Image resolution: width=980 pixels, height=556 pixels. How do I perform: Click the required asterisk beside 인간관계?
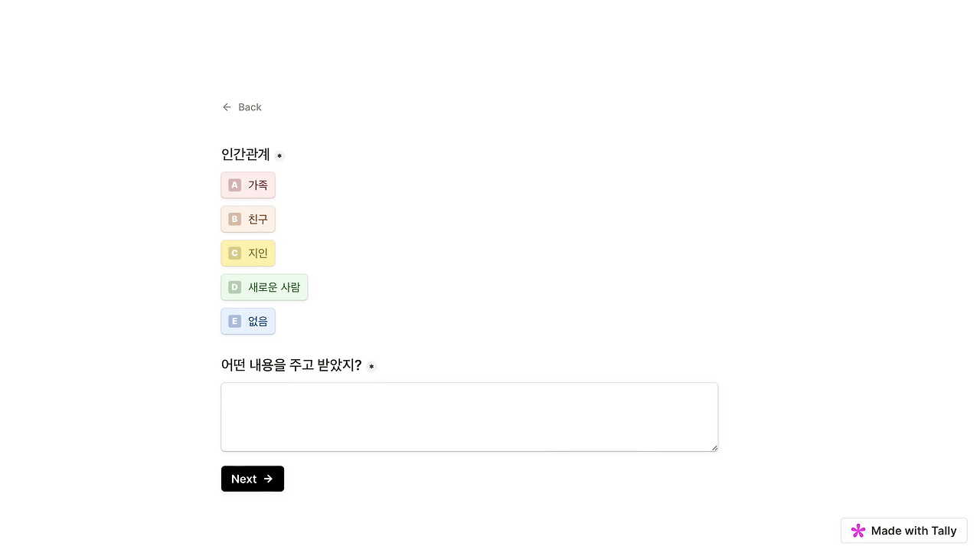point(279,155)
